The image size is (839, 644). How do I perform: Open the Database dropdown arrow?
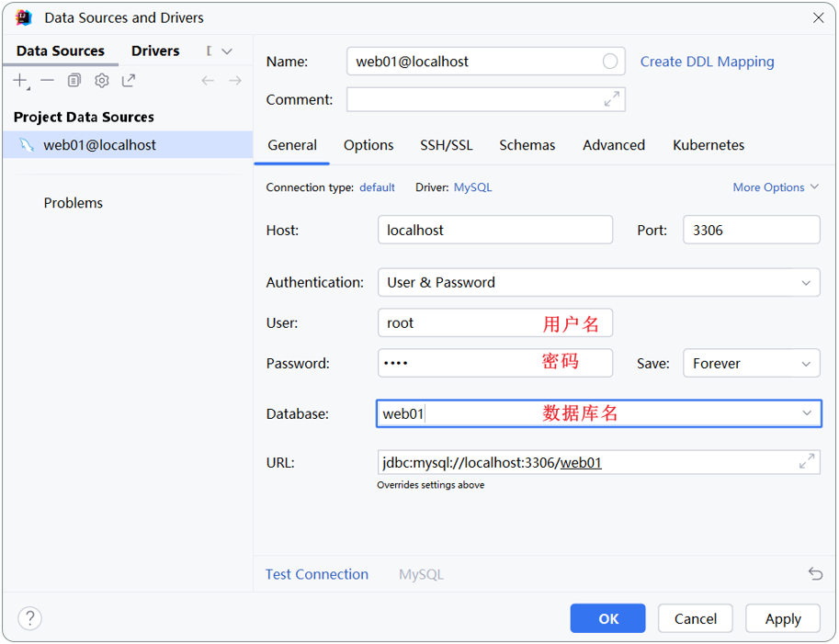tap(807, 413)
